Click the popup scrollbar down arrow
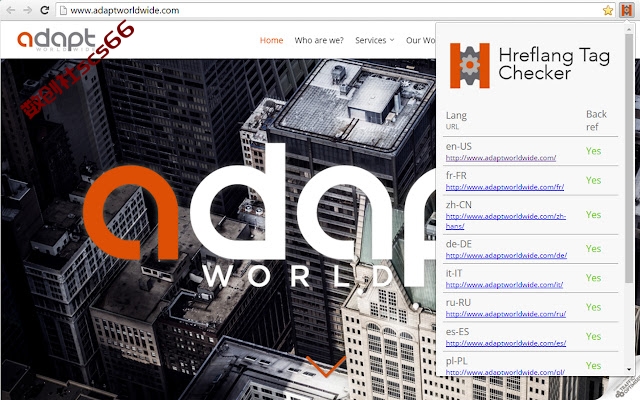 pyautogui.click(x=629, y=369)
